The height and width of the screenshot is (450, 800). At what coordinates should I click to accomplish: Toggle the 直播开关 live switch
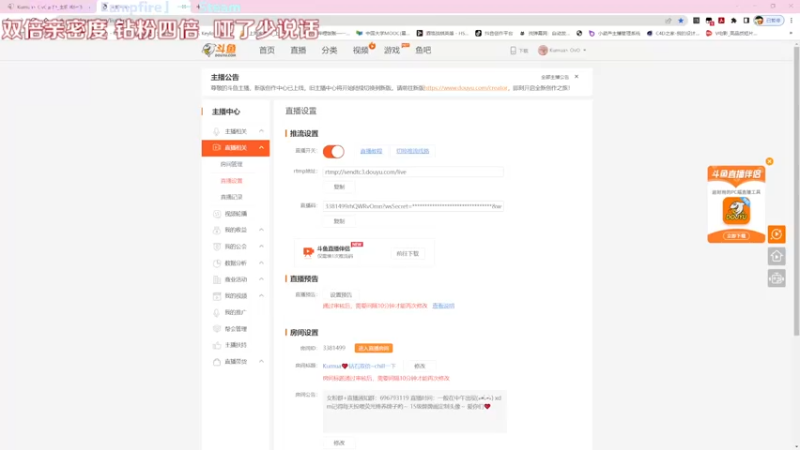[334, 151]
